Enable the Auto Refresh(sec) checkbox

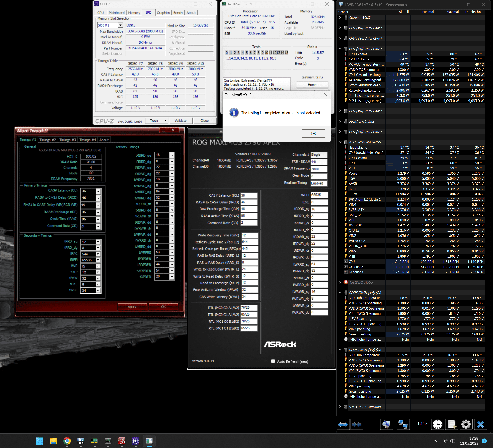273,361
